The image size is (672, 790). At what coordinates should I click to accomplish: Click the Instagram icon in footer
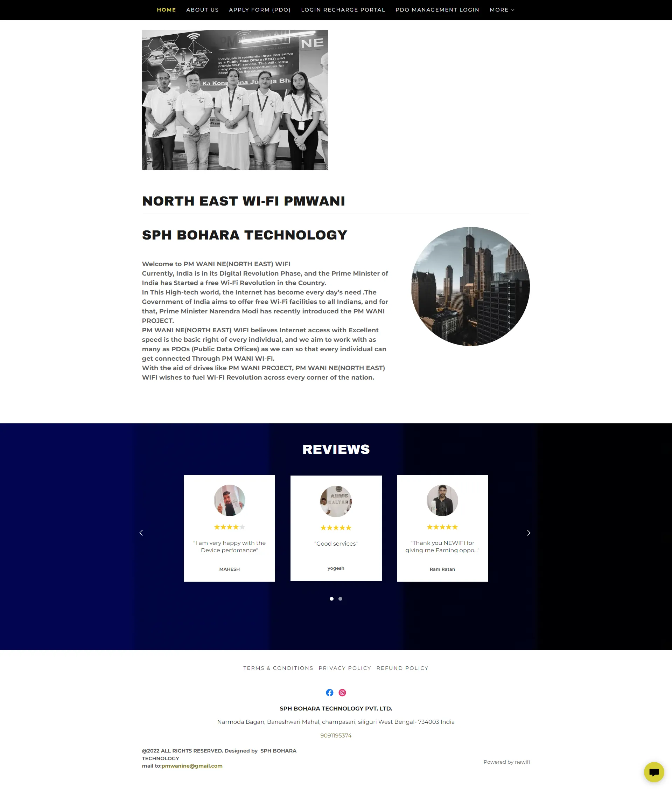pyautogui.click(x=343, y=693)
